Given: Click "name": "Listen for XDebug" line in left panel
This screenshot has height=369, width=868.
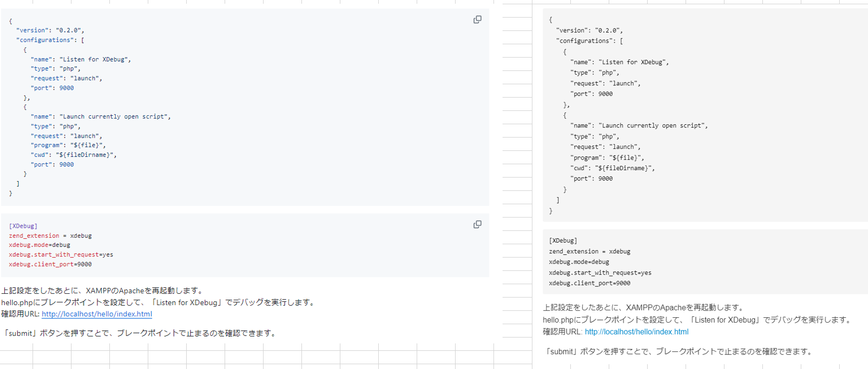Looking at the screenshot, I should (81, 59).
